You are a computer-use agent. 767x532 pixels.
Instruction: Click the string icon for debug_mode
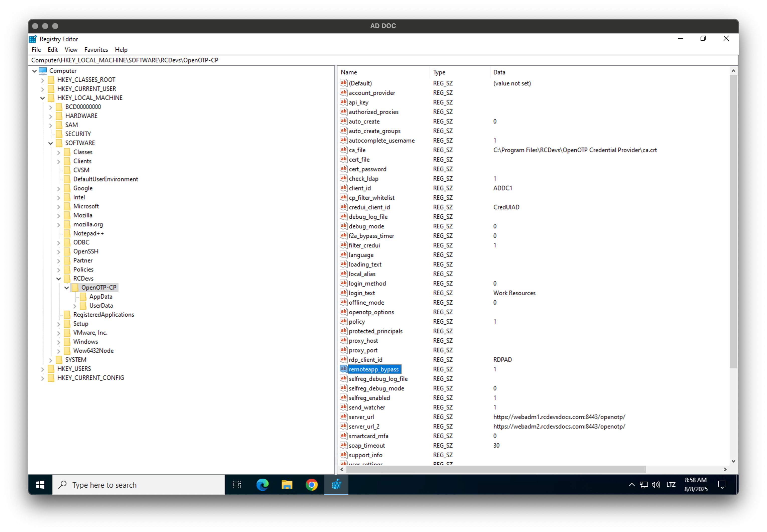coord(343,226)
